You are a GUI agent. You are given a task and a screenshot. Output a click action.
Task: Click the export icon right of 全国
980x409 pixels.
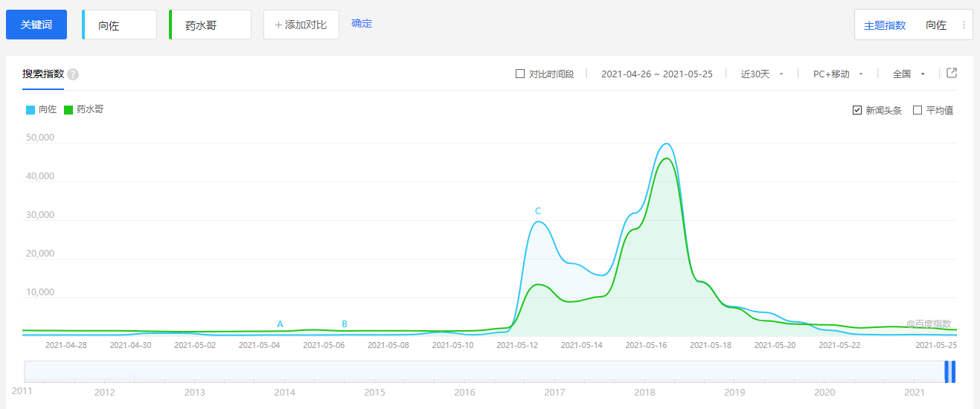[952, 73]
